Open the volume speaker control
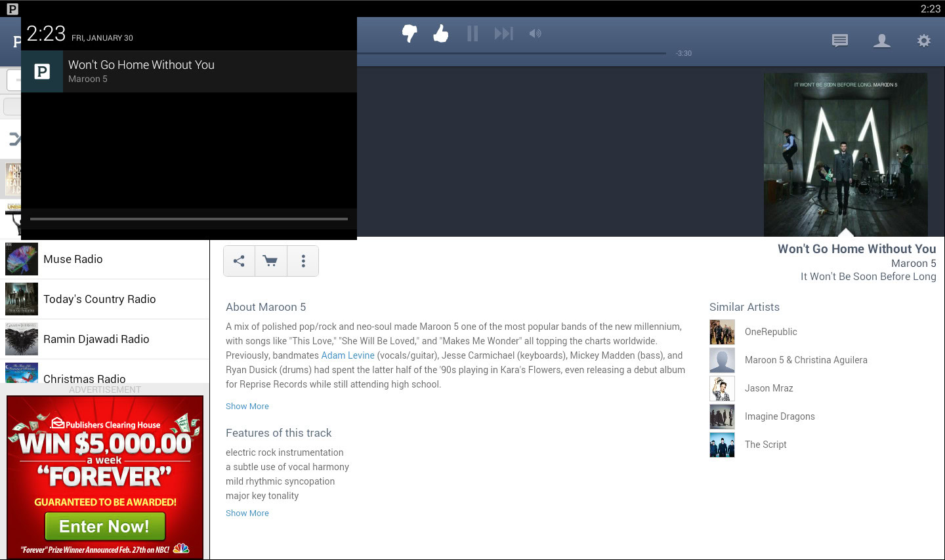 535,33
